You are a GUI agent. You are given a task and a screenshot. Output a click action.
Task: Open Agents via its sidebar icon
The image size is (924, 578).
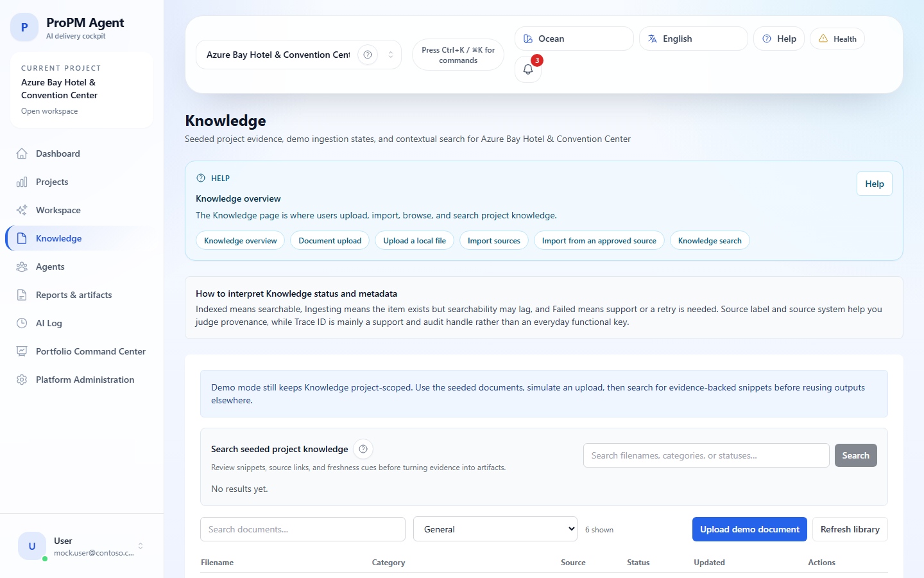pyautogui.click(x=22, y=267)
